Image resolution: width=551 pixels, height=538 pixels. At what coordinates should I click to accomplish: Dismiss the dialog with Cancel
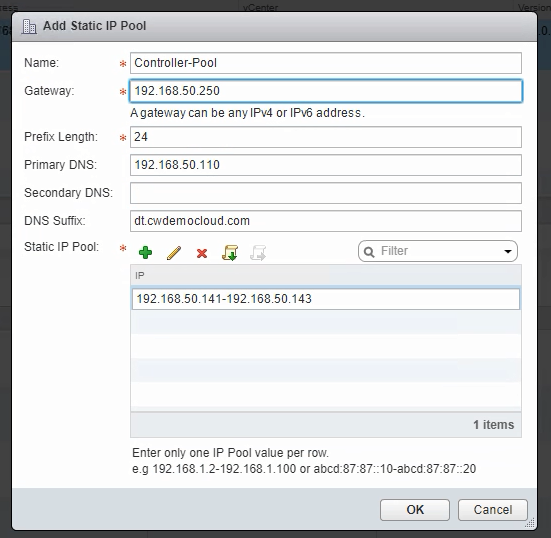(493, 510)
